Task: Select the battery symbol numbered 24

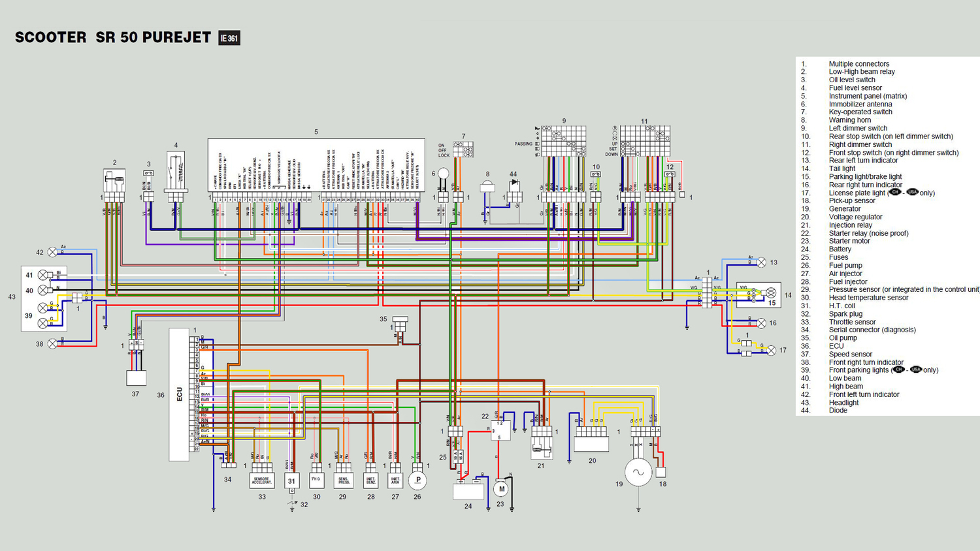Action: tap(468, 490)
